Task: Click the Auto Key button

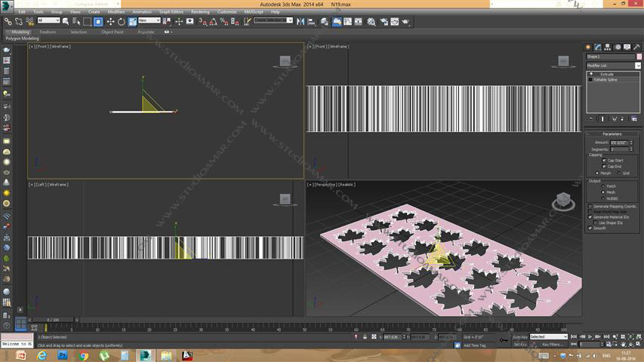Action: [519, 337]
